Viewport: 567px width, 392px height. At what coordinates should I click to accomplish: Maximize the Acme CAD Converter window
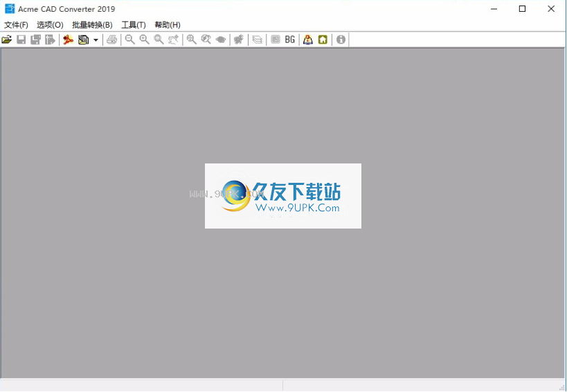click(x=522, y=9)
